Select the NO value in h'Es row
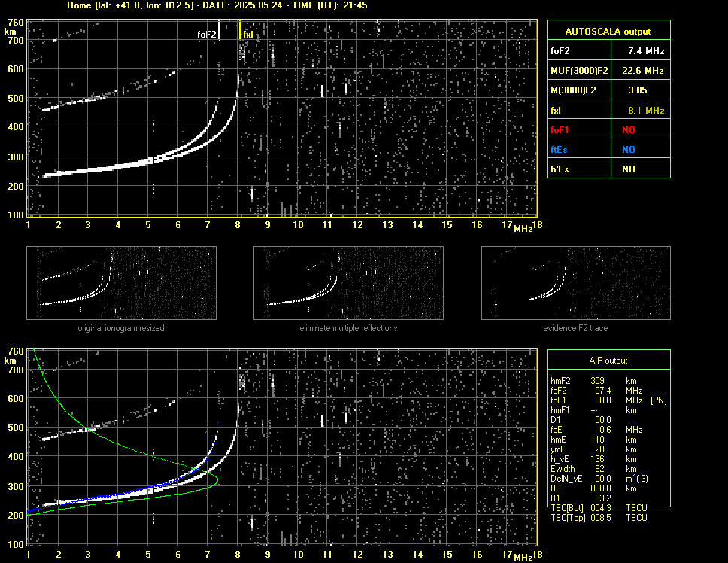This screenshot has width=728, height=563. (629, 169)
